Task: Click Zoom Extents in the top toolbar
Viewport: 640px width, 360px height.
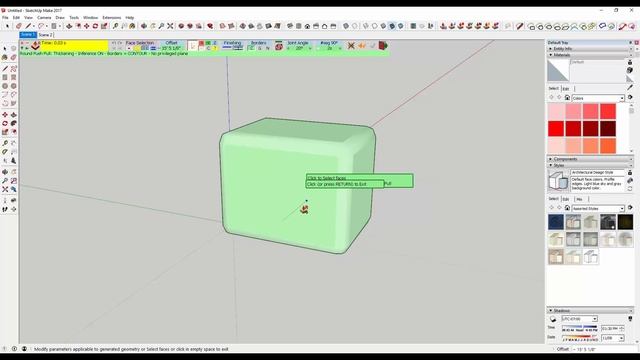Action: point(170,26)
